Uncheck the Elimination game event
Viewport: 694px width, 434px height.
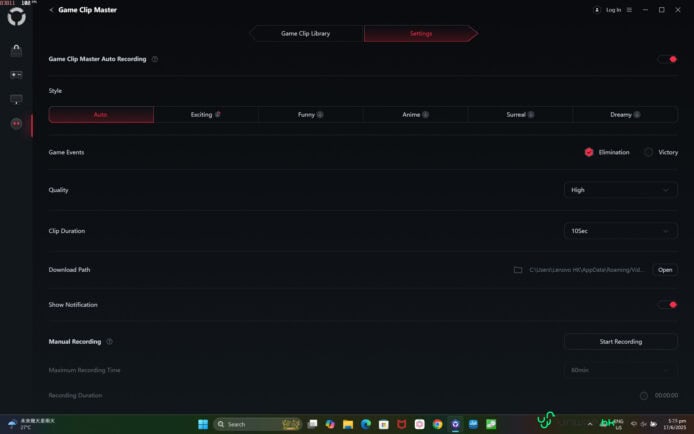coord(589,152)
